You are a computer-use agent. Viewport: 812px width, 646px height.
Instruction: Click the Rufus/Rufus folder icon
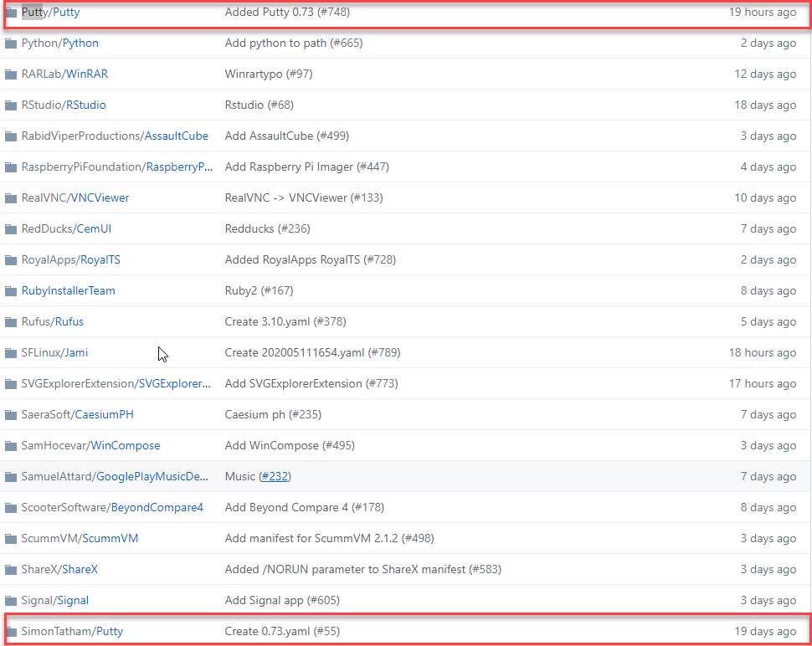click(11, 321)
